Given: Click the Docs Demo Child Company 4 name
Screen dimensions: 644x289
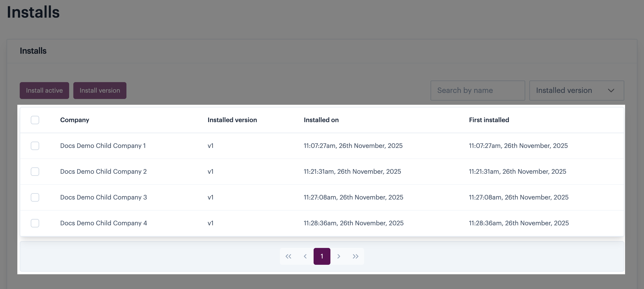Looking at the screenshot, I should coord(104,223).
